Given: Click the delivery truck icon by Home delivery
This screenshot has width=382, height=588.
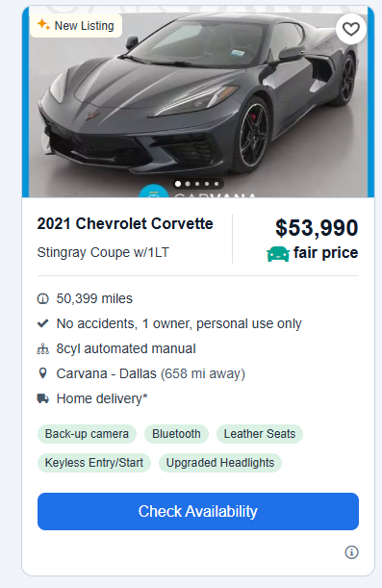Looking at the screenshot, I should tap(42, 398).
